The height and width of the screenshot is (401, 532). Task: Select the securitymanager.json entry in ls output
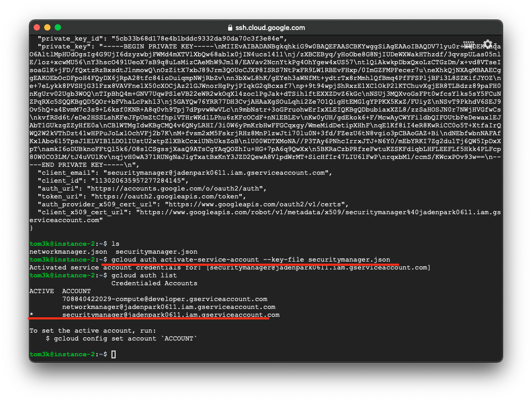157,252
